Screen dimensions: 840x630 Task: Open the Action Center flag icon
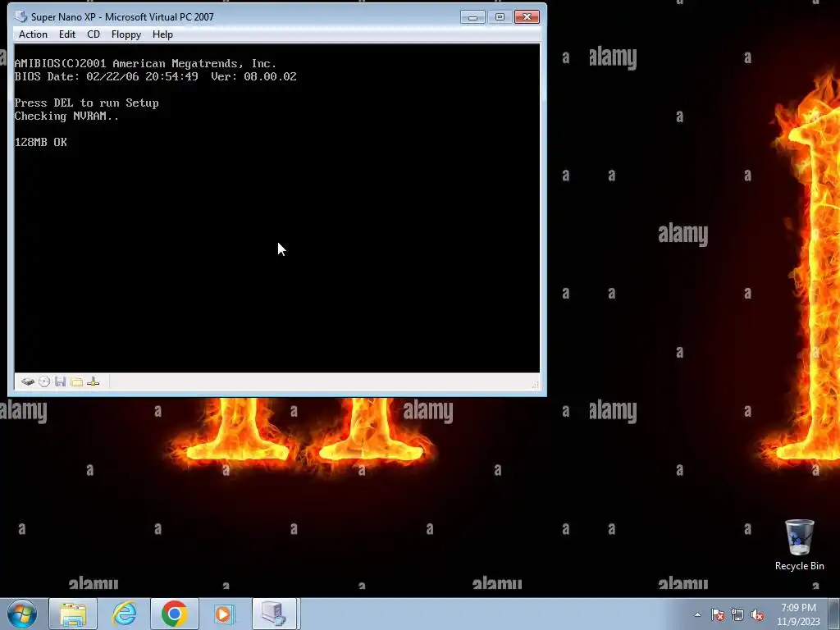coord(718,614)
